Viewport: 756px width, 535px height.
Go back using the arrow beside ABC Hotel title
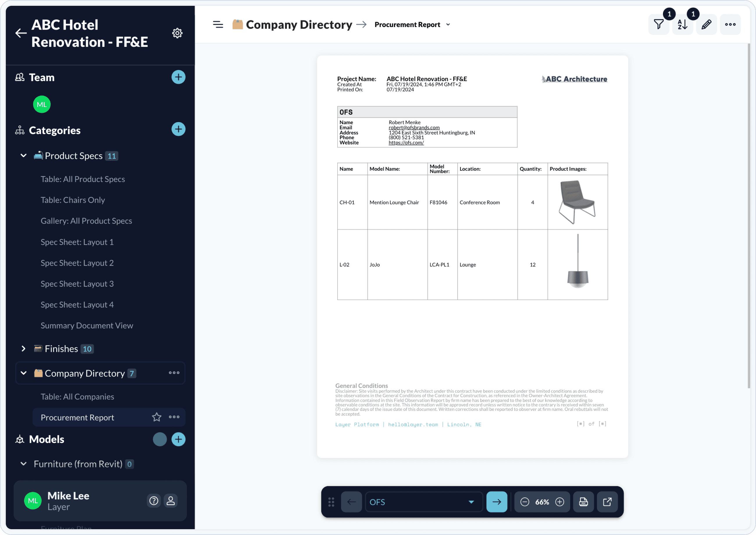21,33
